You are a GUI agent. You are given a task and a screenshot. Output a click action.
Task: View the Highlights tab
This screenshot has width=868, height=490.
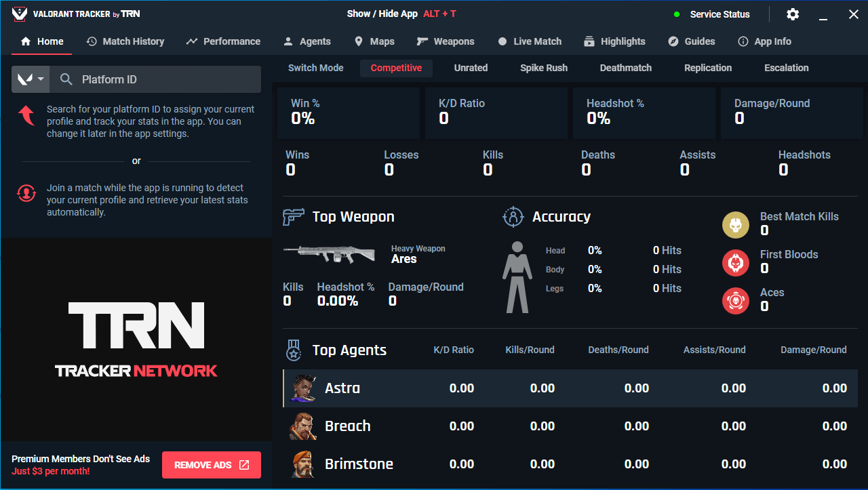(615, 41)
